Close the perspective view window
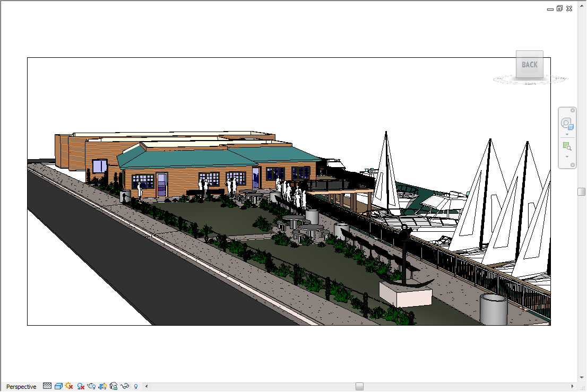The width and height of the screenshot is (587, 392). (569, 8)
